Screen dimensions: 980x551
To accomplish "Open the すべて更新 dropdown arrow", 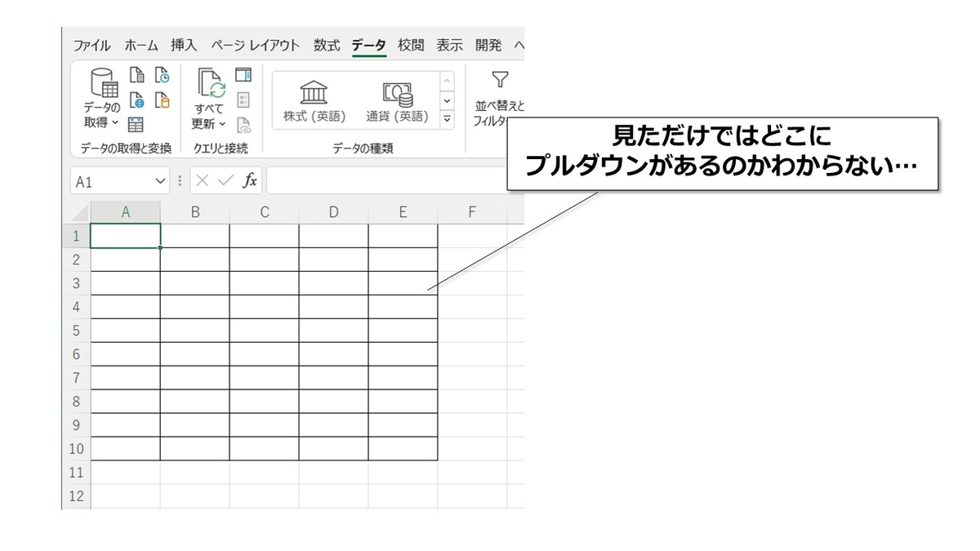I will click(x=222, y=123).
